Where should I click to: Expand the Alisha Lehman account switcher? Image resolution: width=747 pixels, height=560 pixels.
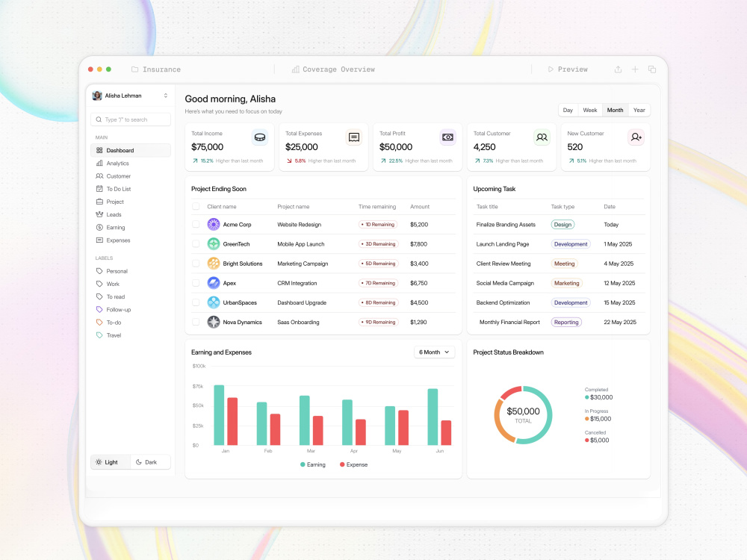click(x=166, y=96)
